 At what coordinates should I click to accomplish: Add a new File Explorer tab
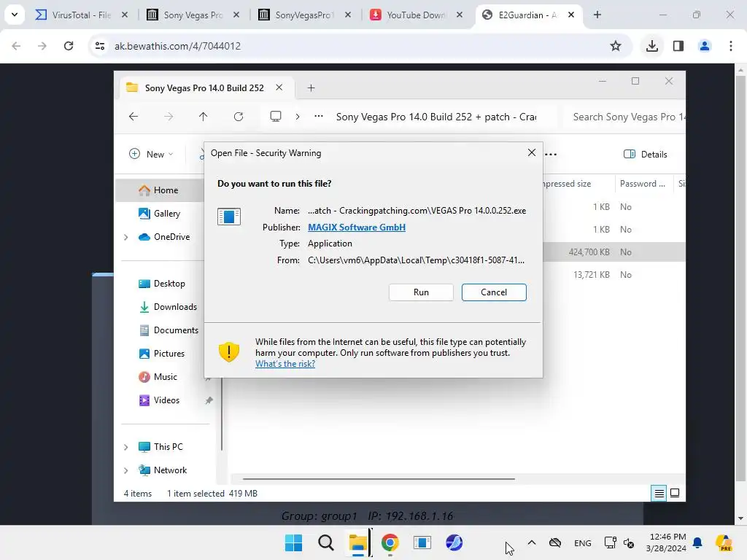311,88
